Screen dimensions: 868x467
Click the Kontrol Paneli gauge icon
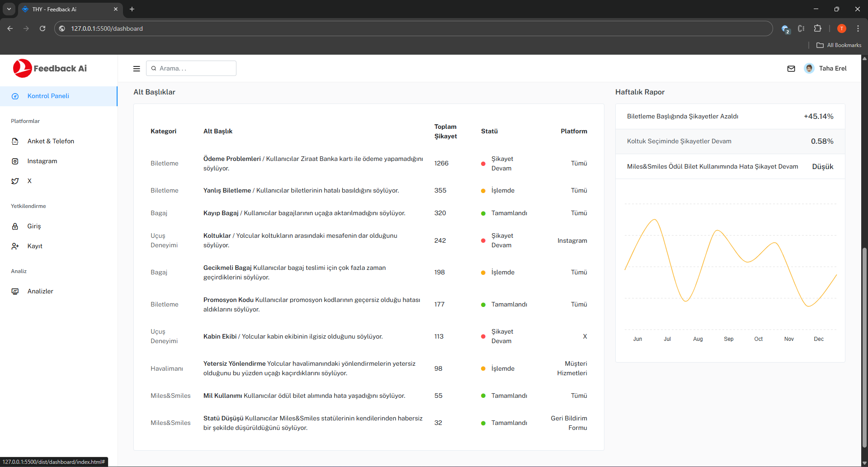click(x=15, y=96)
